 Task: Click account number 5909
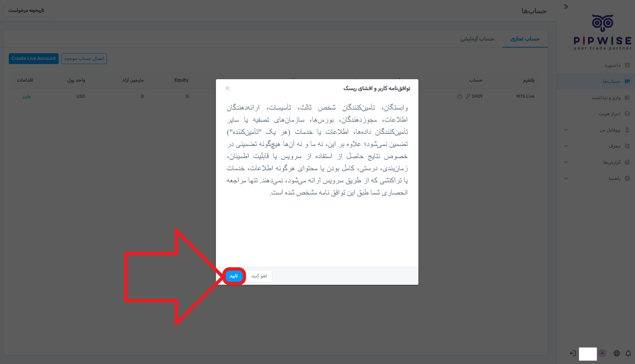click(x=477, y=96)
